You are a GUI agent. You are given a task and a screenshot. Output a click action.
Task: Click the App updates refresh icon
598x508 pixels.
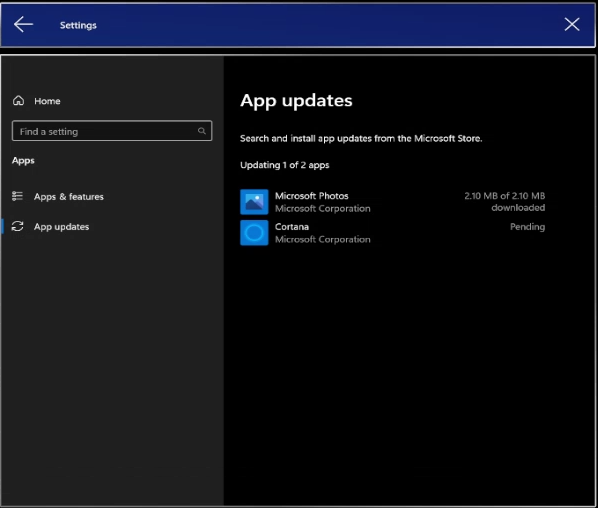(18, 226)
